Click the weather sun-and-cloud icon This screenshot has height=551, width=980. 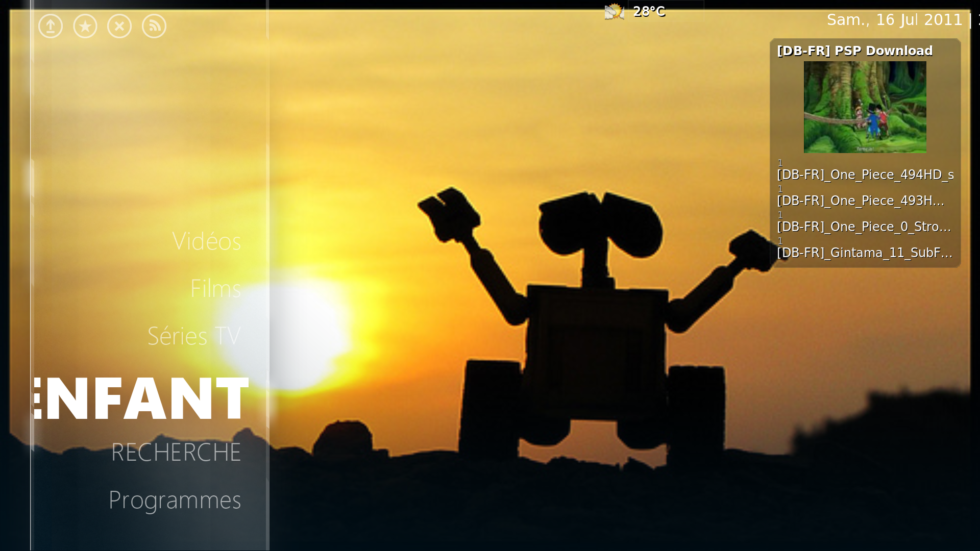point(615,11)
